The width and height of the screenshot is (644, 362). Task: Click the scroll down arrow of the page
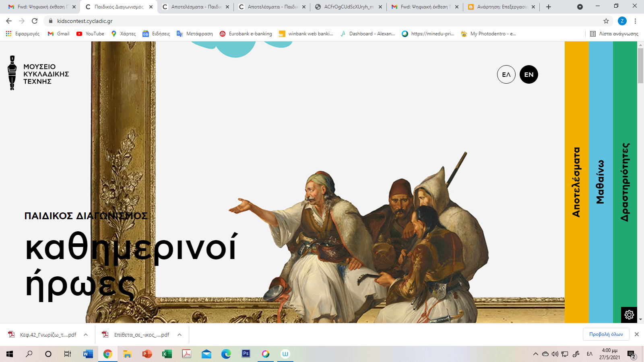click(x=640, y=320)
